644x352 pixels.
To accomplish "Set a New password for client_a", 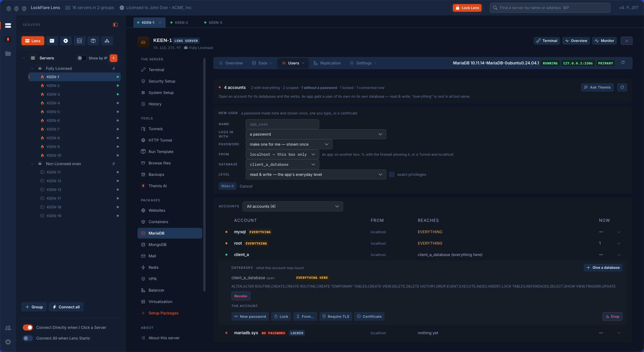I will (250, 316).
